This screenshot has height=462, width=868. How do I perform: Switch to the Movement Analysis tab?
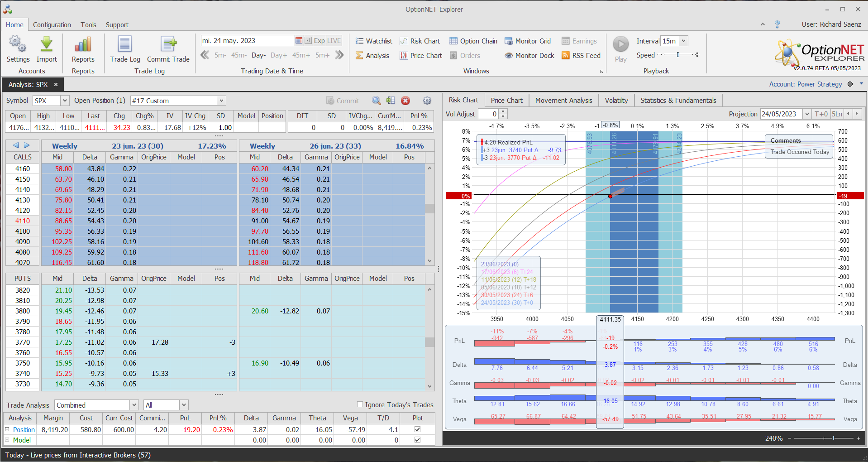(x=563, y=101)
